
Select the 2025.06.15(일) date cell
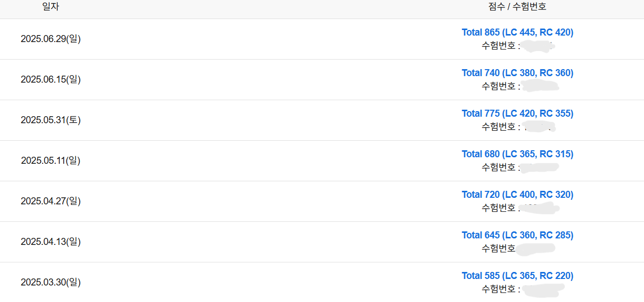[x=51, y=80]
